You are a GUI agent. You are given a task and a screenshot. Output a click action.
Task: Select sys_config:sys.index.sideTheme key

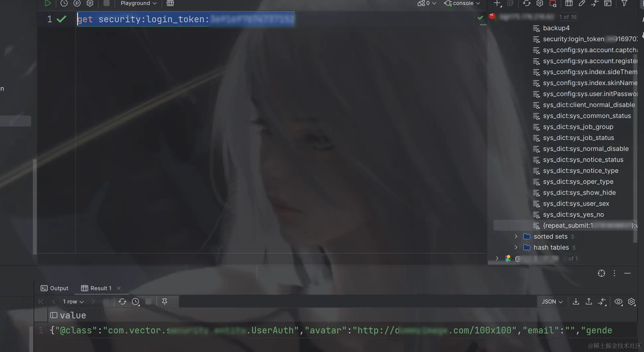585,72
